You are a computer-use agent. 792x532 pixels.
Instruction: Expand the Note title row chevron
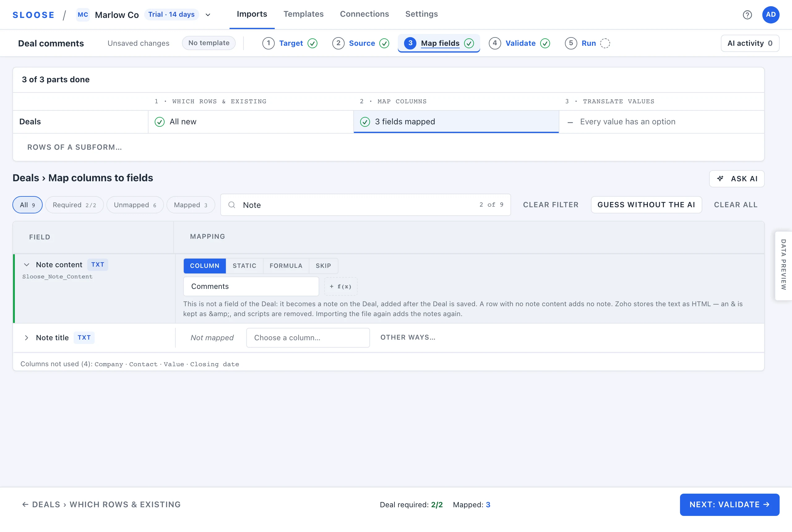click(27, 337)
